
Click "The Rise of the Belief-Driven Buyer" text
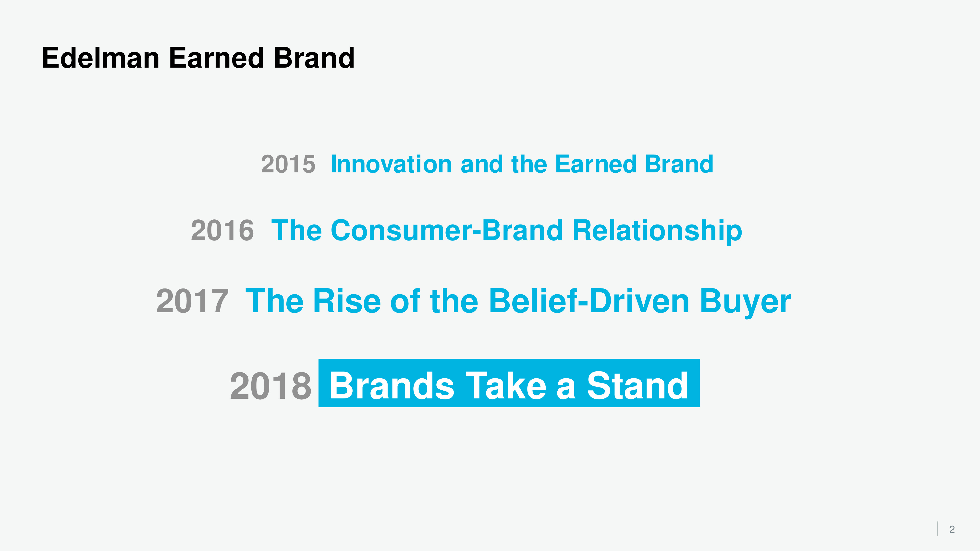click(518, 301)
